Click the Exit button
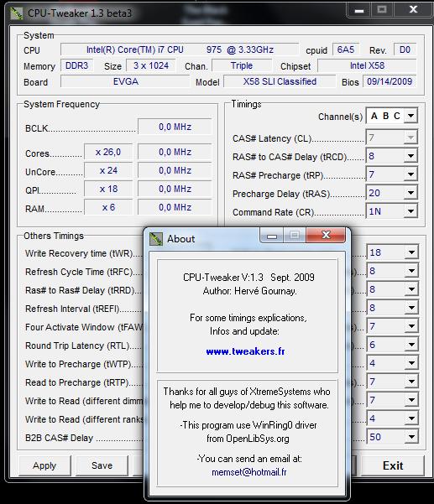Screen dimensions: 434x504 [393, 465]
